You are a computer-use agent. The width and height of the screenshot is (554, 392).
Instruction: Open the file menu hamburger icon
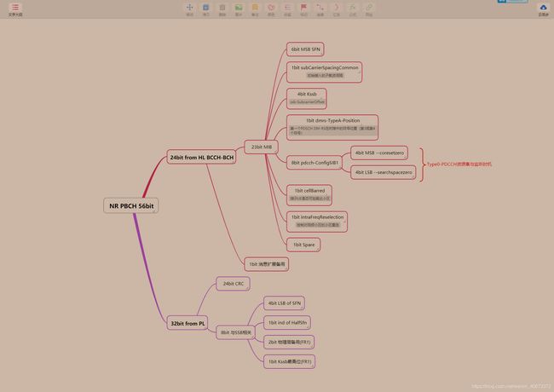15,8
